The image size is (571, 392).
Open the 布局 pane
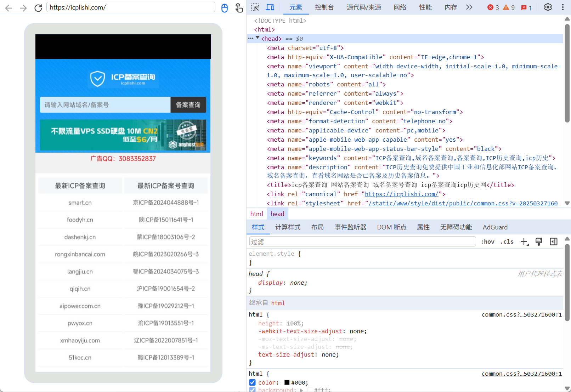coord(317,227)
